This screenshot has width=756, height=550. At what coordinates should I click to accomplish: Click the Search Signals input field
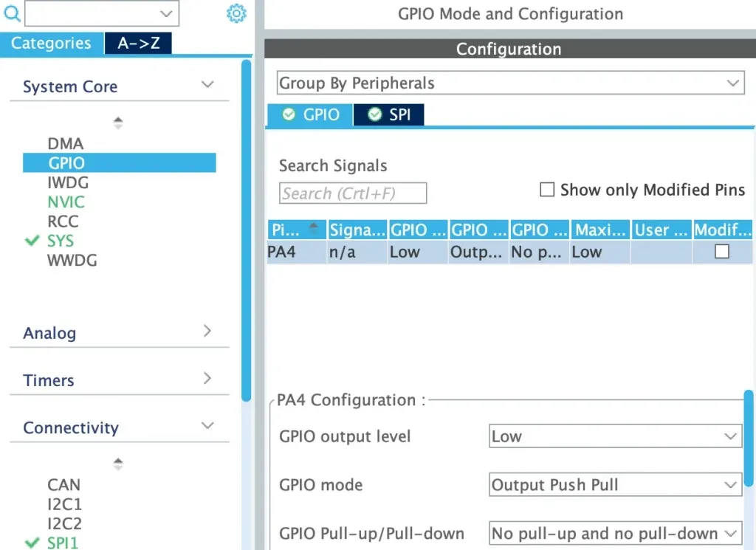pos(353,193)
